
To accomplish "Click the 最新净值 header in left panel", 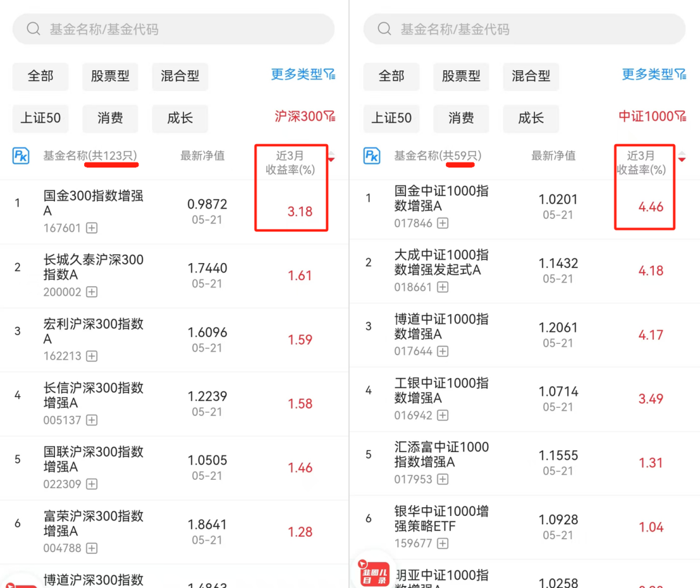I will coord(202,156).
